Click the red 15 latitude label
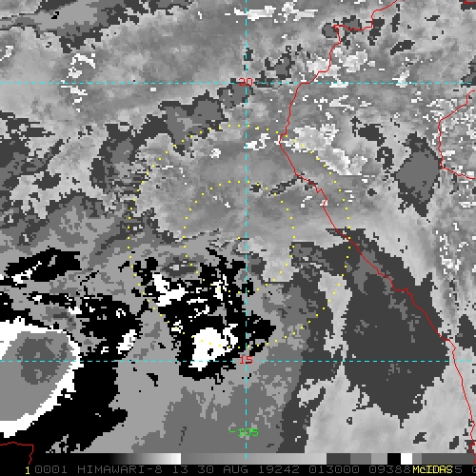The height and width of the screenshot is (476, 476). click(247, 360)
